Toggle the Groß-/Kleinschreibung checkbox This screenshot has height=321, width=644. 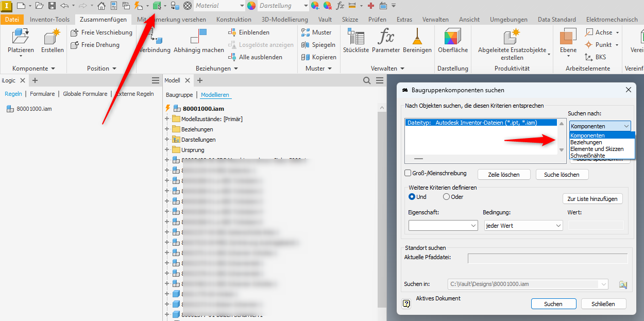408,173
